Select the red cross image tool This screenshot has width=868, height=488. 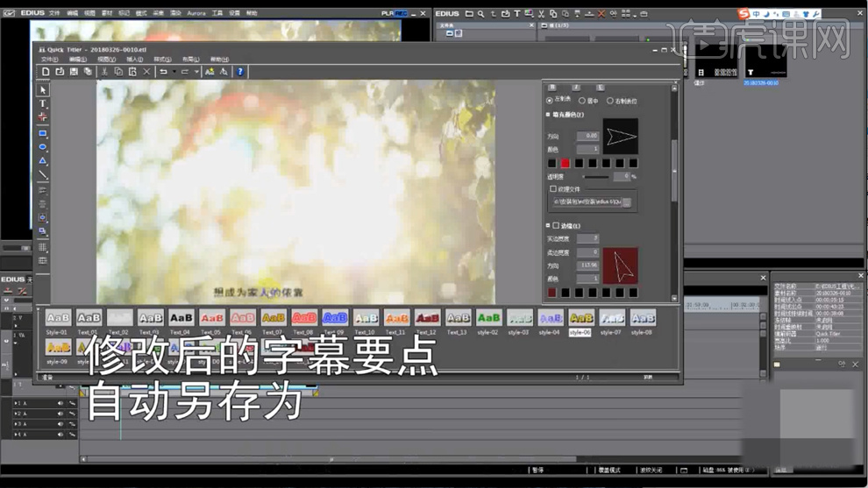pos(43,117)
